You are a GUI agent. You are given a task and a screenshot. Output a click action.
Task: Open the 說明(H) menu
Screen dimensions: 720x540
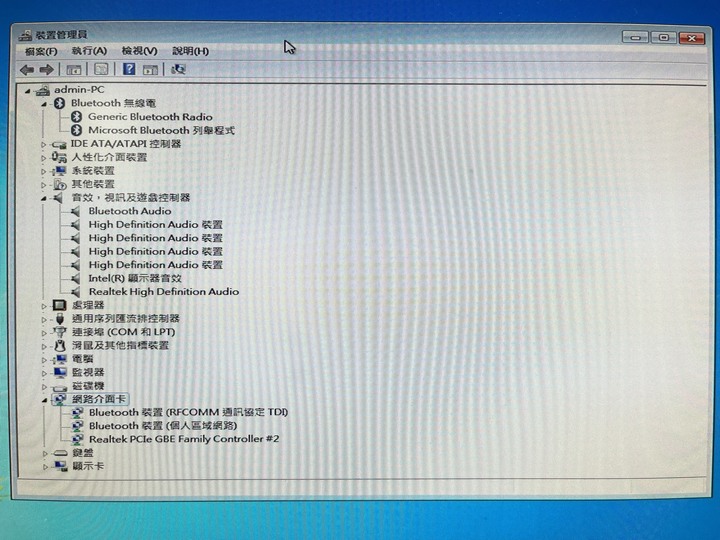tap(190, 51)
